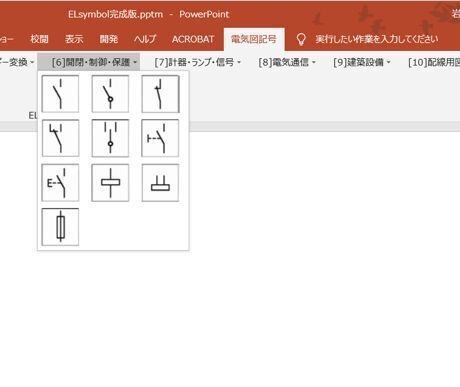Open the [8]電気通信 dropdown
460x387 pixels.
(x=287, y=62)
